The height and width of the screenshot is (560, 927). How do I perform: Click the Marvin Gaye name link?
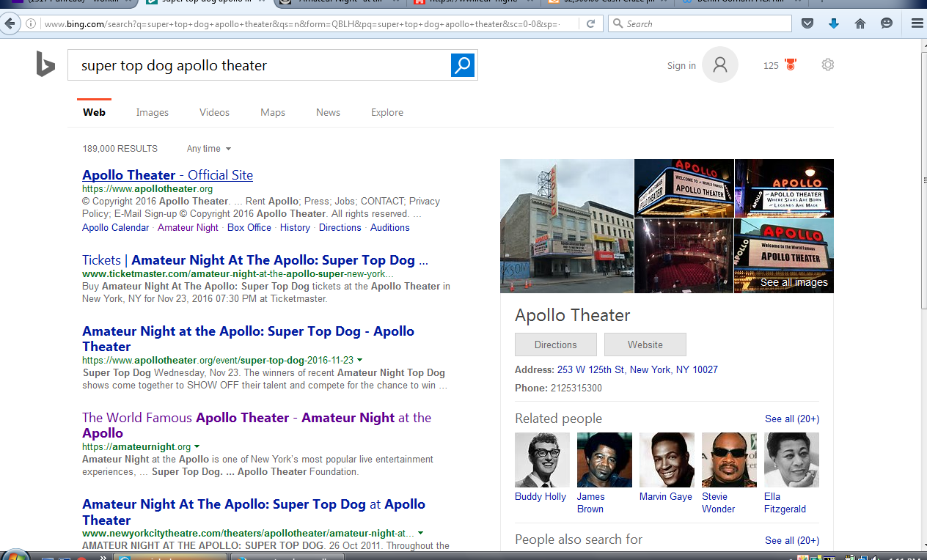point(666,496)
